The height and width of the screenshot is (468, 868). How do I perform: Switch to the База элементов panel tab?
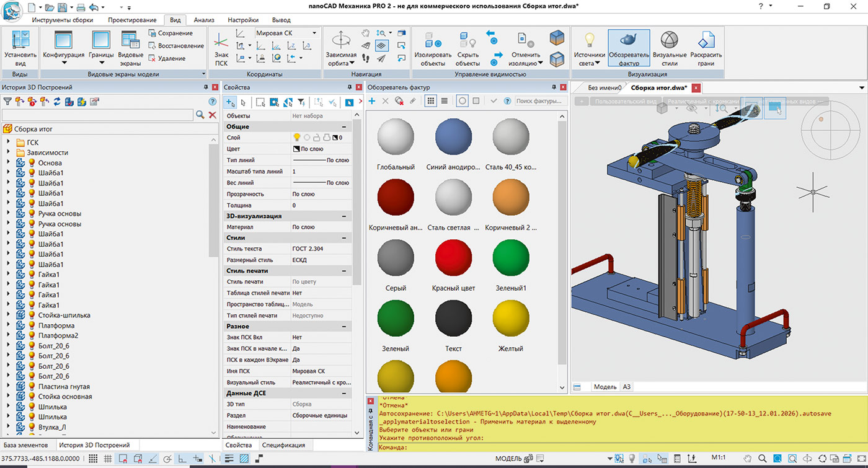[x=25, y=445]
